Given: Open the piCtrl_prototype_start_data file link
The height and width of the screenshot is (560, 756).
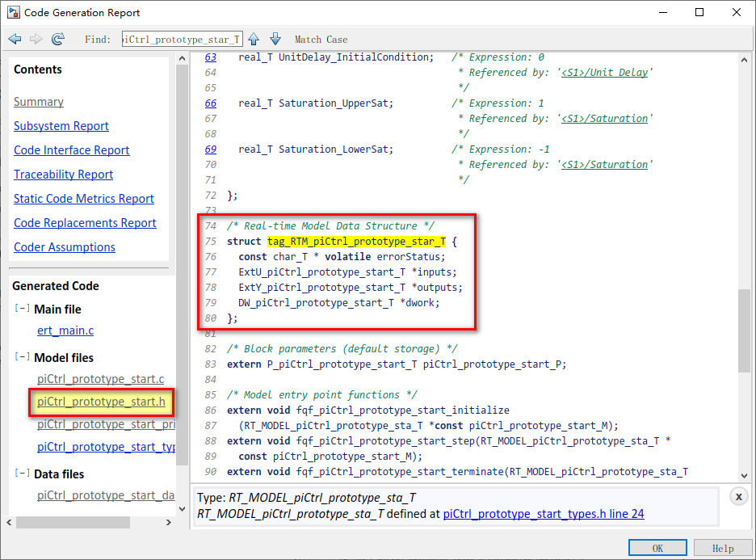Looking at the screenshot, I should [106, 496].
